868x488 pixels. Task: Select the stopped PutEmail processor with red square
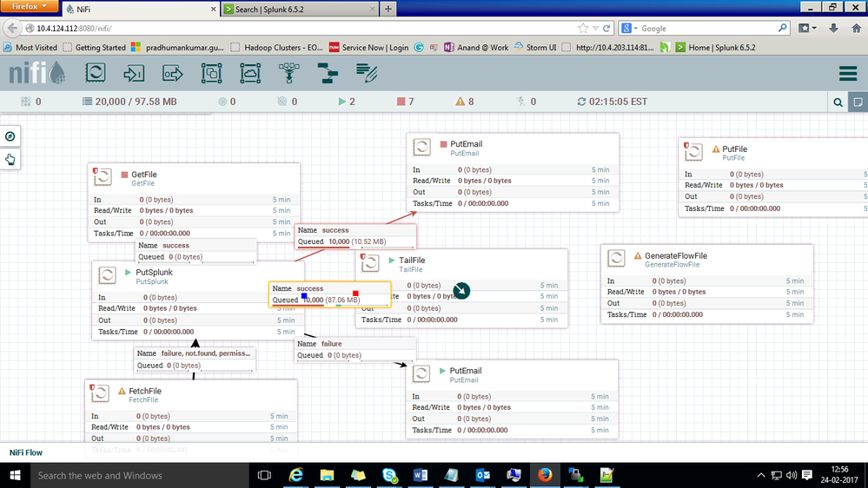(513, 172)
